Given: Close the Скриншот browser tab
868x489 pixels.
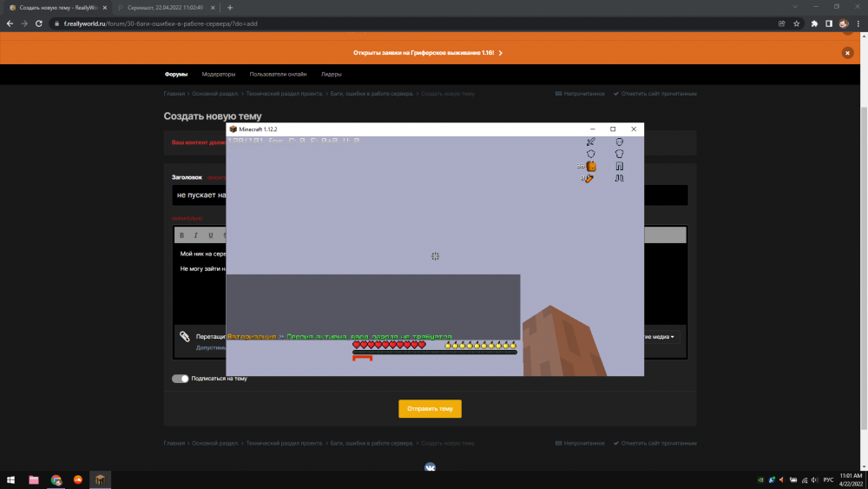Looking at the screenshot, I should click(x=213, y=8).
